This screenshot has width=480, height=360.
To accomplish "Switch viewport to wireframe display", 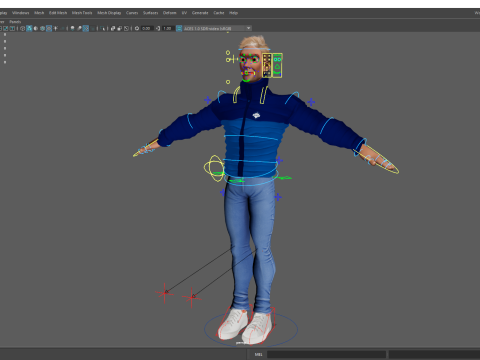I will 22,28.
